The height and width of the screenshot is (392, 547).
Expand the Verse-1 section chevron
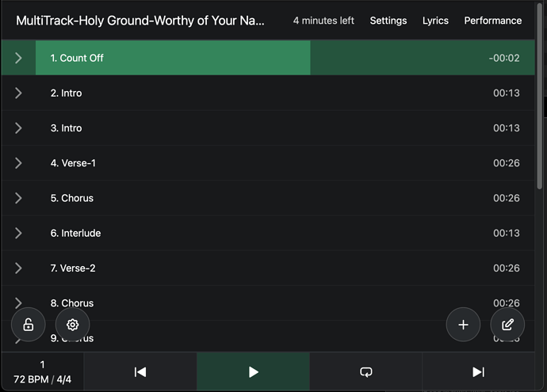click(x=18, y=163)
